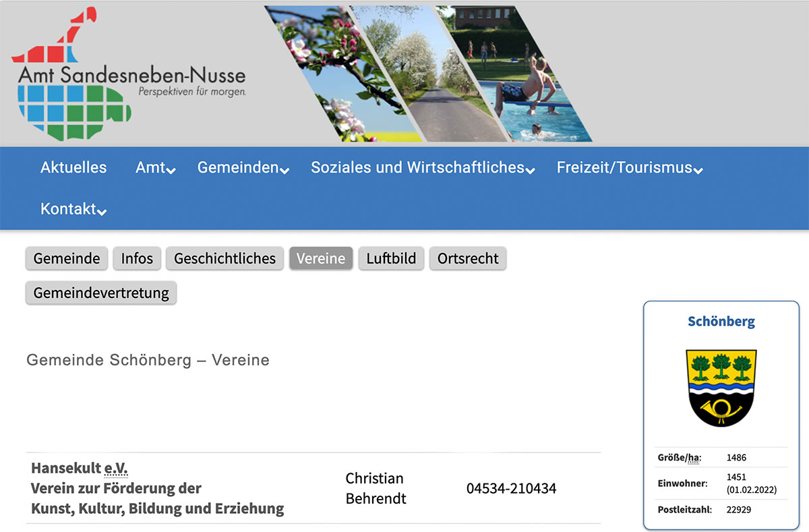Click the area value 1486
The height and width of the screenshot is (532, 809).
[x=736, y=458]
